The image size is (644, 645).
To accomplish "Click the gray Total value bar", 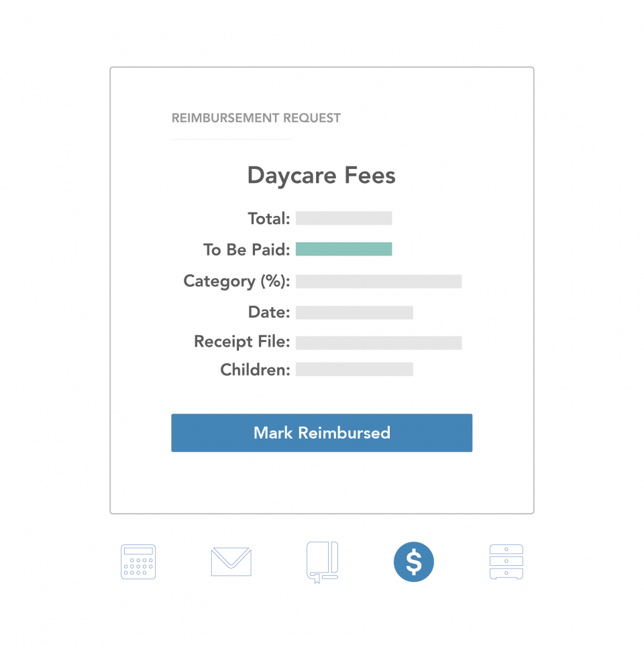I will (x=343, y=219).
